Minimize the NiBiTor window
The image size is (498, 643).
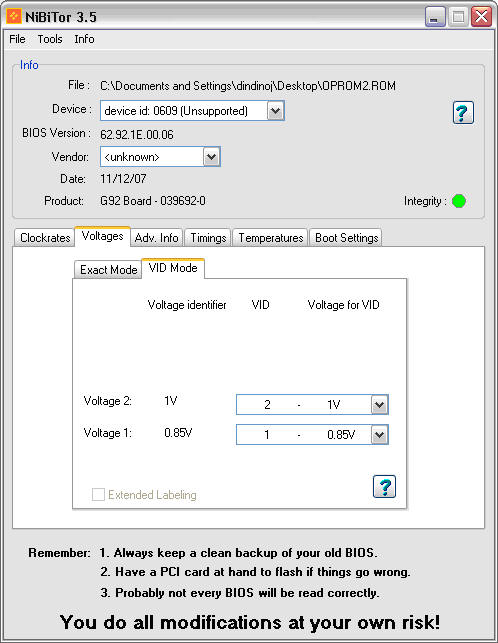(435, 17)
